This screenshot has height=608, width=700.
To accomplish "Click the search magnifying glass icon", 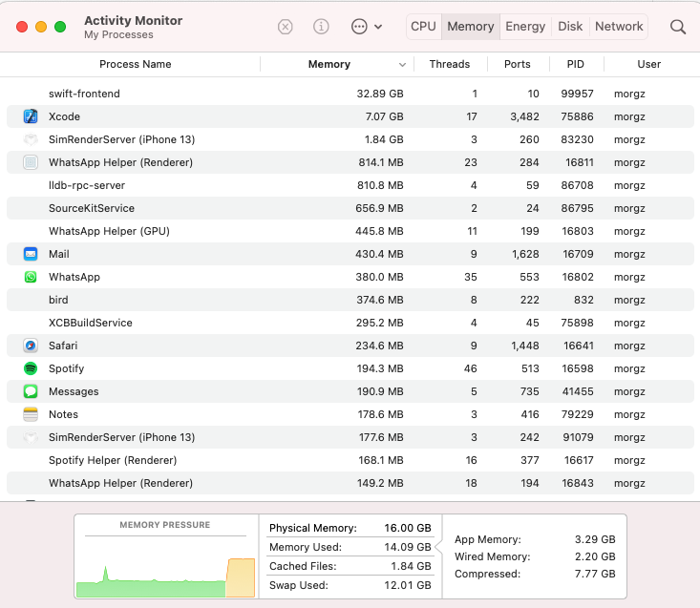I will point(678,27).
